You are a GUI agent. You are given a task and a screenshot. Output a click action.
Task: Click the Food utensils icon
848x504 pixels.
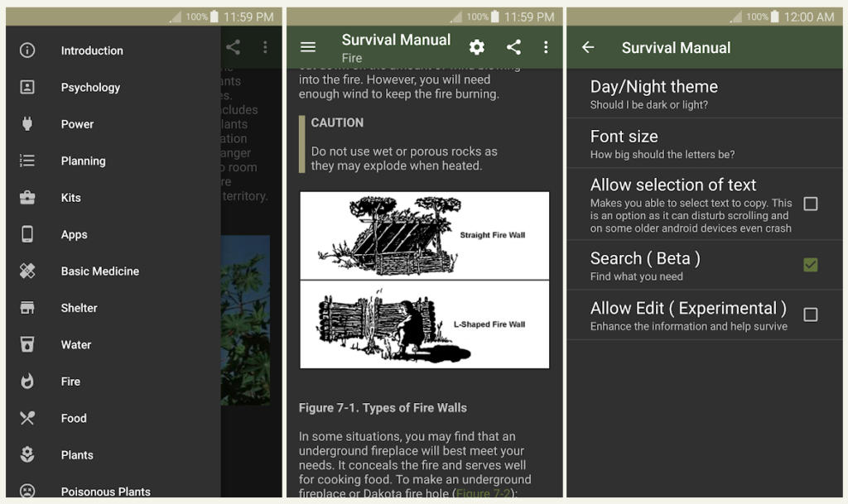pos(27,418)
